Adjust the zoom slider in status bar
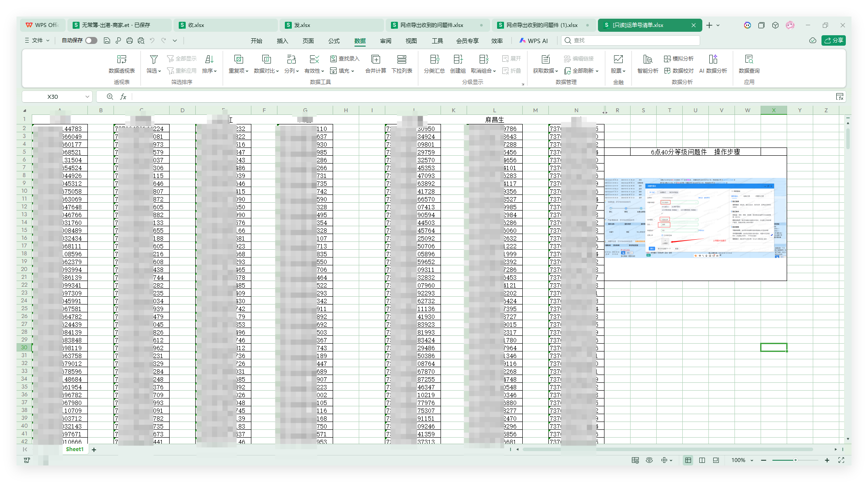868x482 pixels. point(795,460)
